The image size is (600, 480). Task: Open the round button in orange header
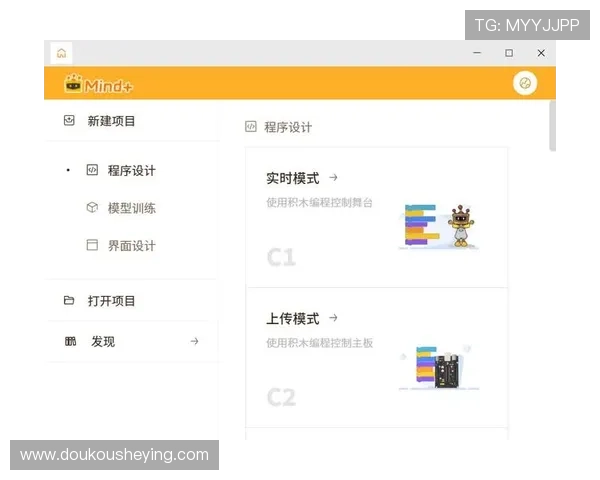coord(525,83)
